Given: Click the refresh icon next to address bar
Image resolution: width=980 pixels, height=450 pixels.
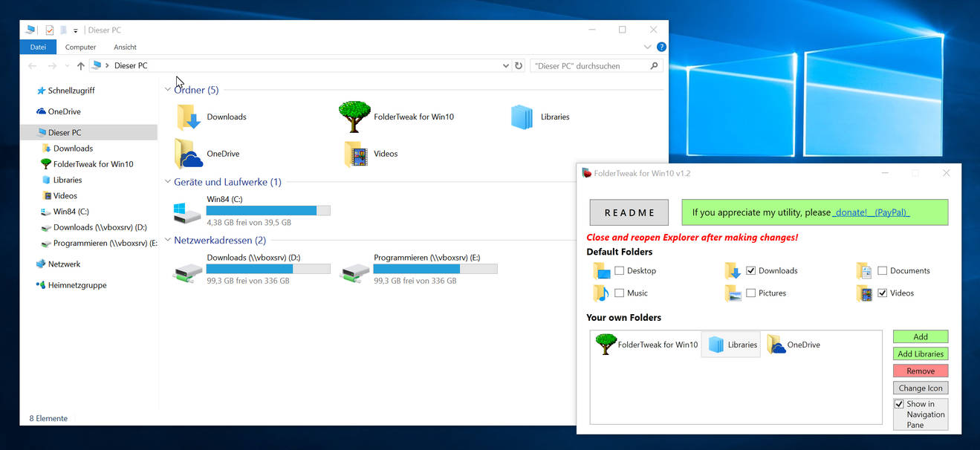Looking at the screenshot, I should click(x=519, y=65).
